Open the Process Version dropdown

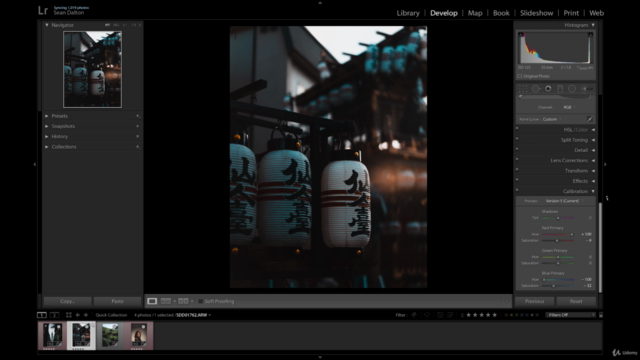click(564, 201)
